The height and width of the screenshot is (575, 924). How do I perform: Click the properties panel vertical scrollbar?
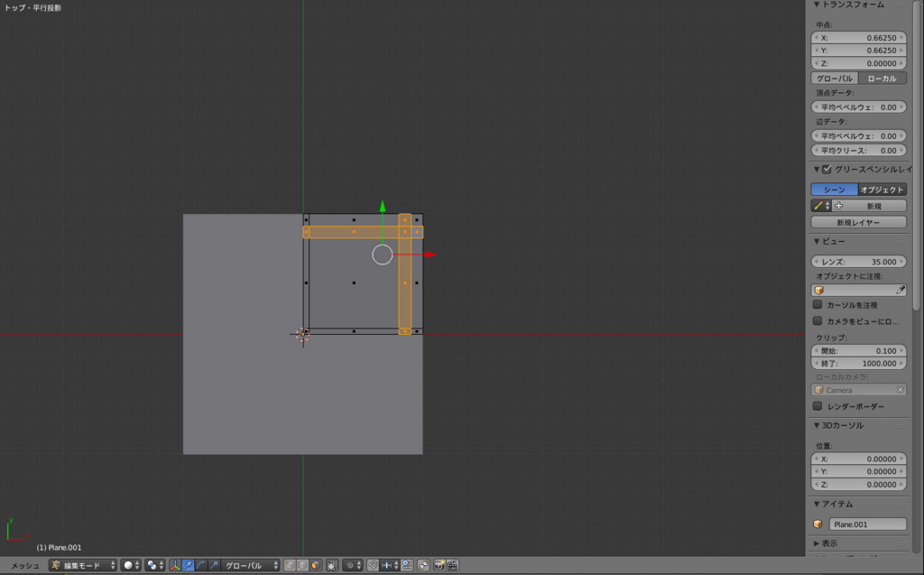917,153
